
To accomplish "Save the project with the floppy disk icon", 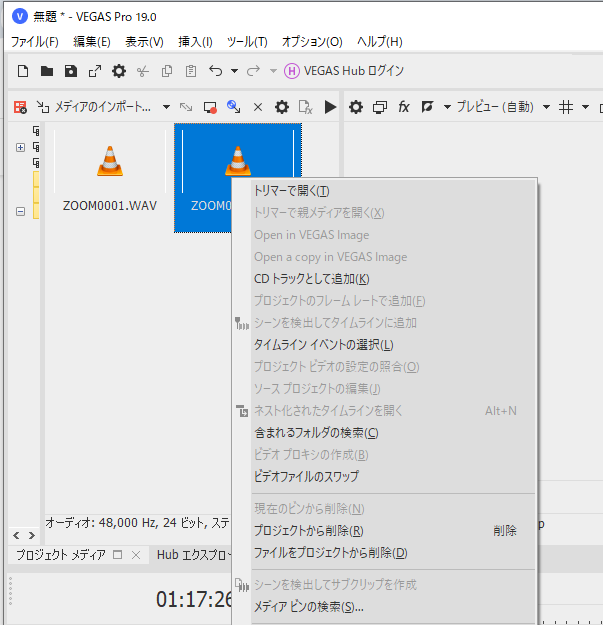I will (70, 71).
